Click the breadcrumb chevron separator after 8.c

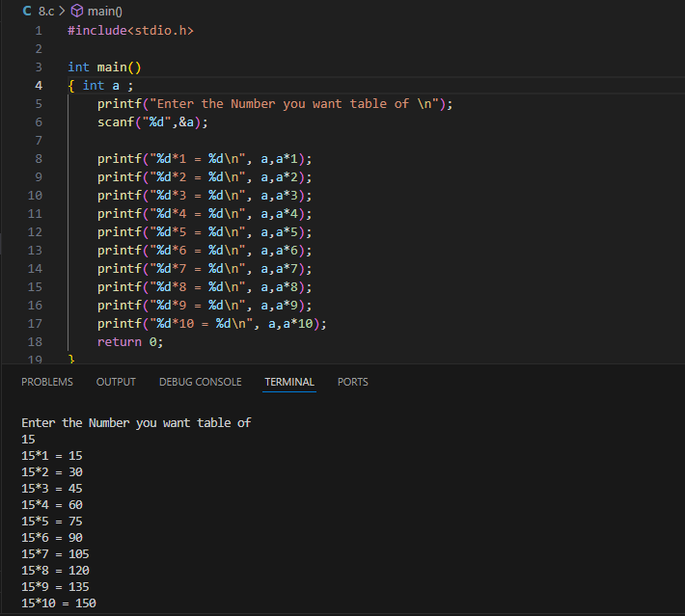tap(62, 11)
